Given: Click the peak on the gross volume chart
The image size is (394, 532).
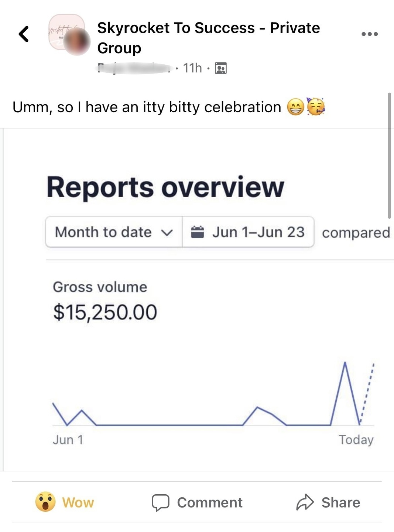Looking at the screenshot, I should click(345, 363).
